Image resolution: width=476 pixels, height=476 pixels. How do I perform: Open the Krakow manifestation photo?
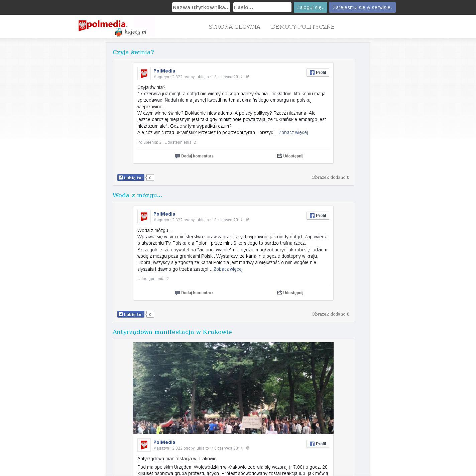(233, 388)
